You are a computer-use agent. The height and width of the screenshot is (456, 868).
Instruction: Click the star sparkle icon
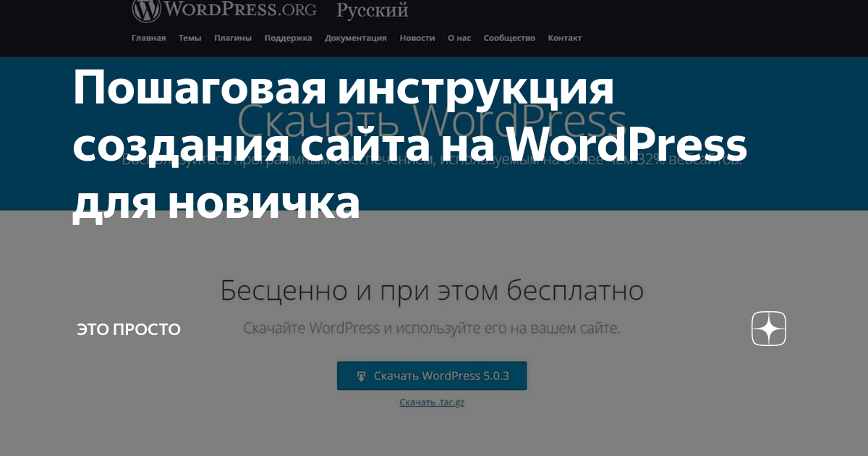pyautogui.click(x=769, y=329)
